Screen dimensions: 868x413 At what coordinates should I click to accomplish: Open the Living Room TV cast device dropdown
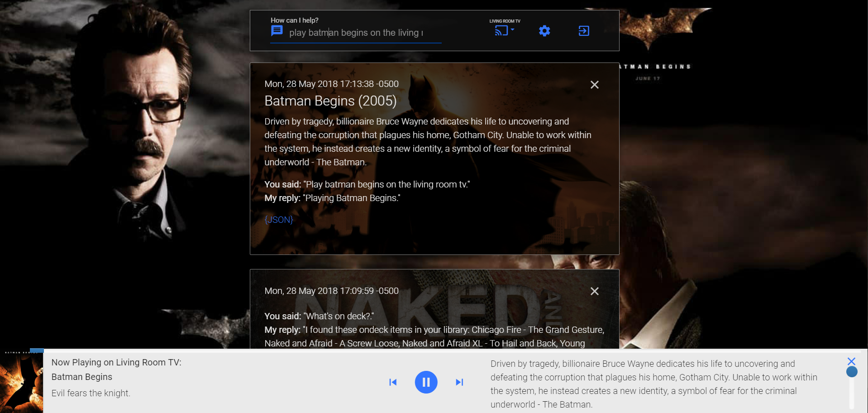505,30
